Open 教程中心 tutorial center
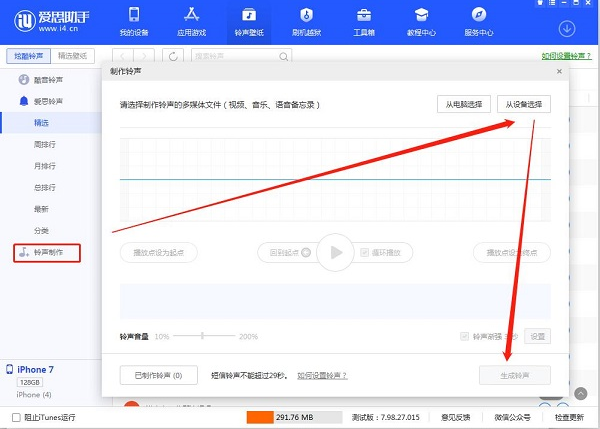The image size is (600, 429). 421,22
